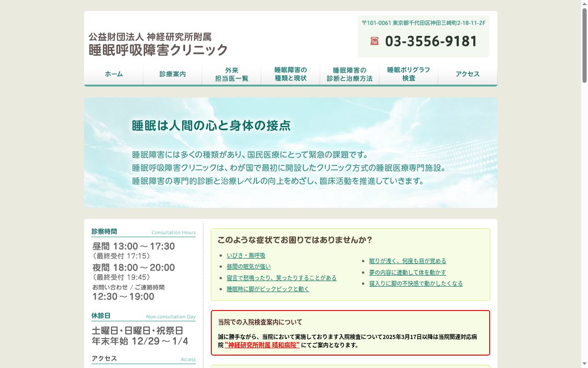The height and width of the screenshot is (368, 588).
Task: Click the phone number 03-3556-9181
Action: click(431, 41)
